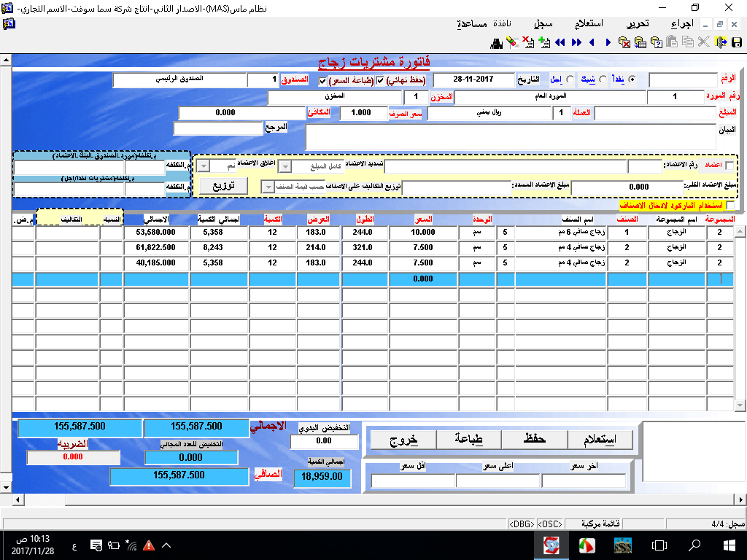This screenshot has height=560, width=747.
Task: Click the delete row icon with red X
Action: (x=527, y=42)
